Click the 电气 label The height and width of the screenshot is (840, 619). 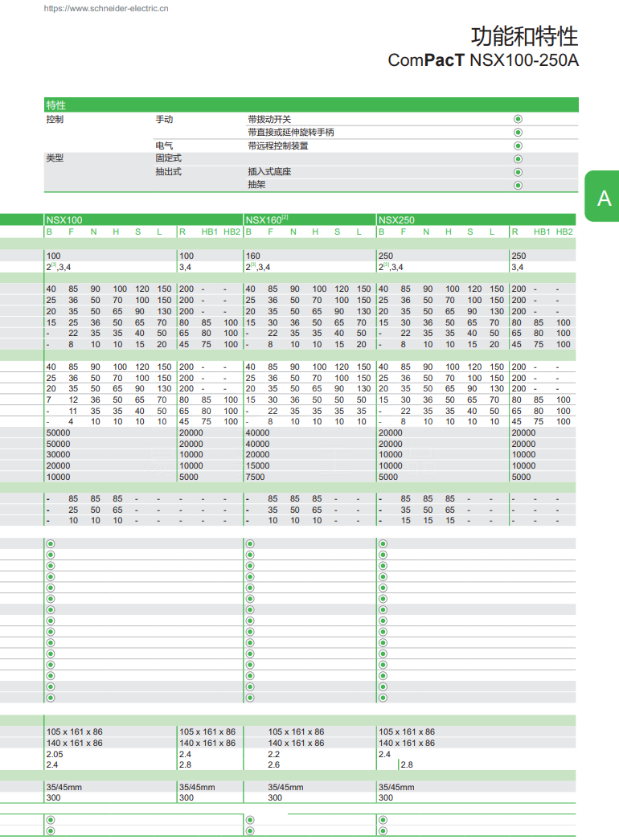(x=164, y=145)
